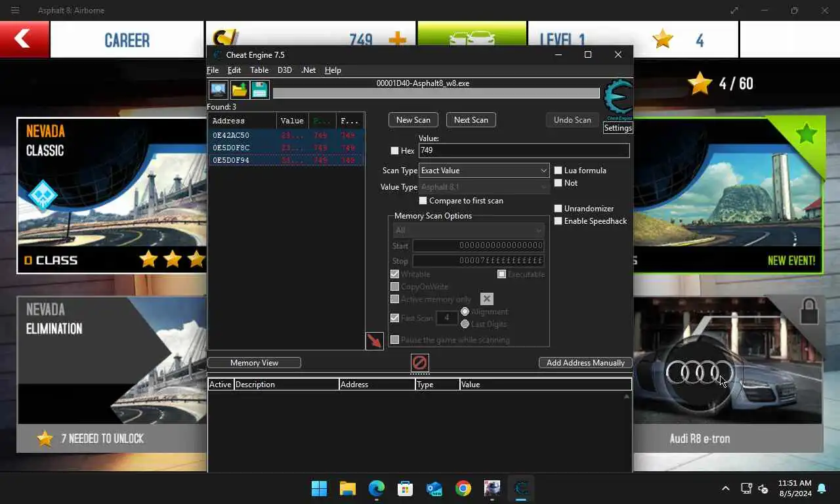Screen dimensions: 840x504
Task: Save table floppy disk icon
Action: point(260,90)
